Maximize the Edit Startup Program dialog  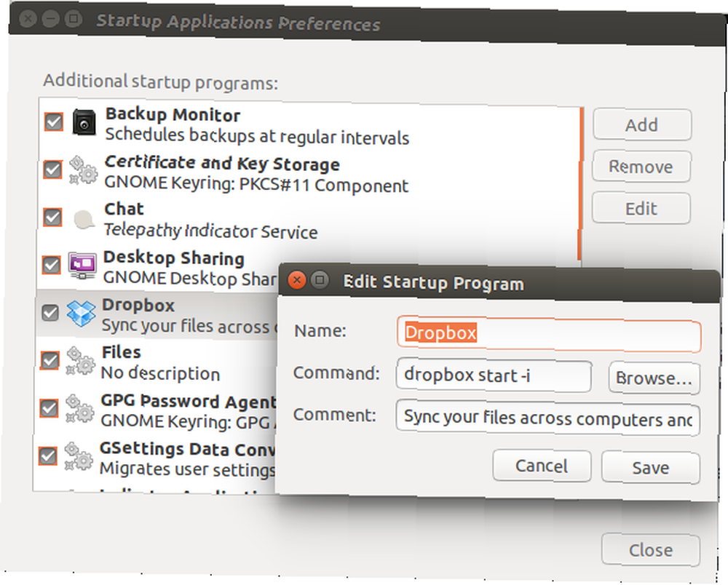click(x=320, y=280)
